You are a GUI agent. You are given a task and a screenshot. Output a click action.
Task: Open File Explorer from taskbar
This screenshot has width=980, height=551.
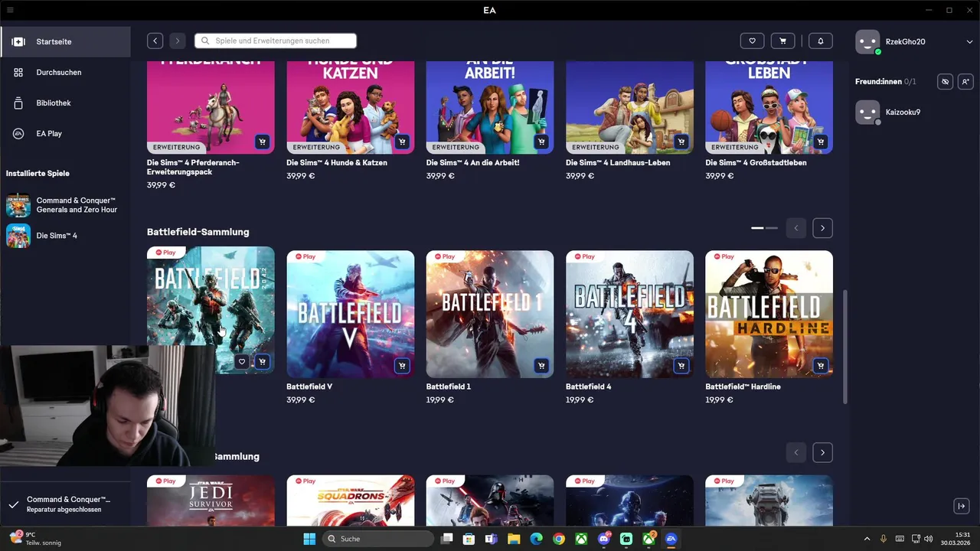514,539
